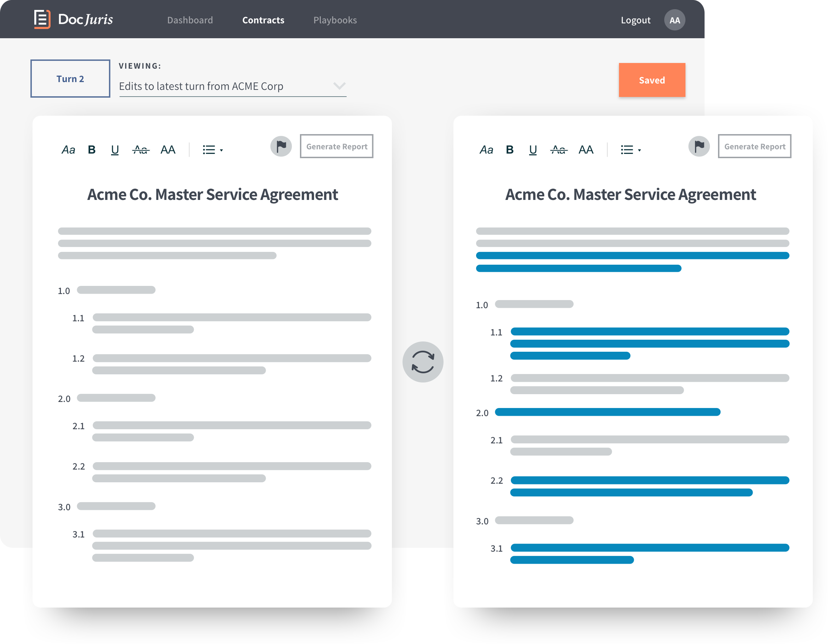
Task: Expand the Viewing dropdown chevron
Action: [x=339, y=86]
